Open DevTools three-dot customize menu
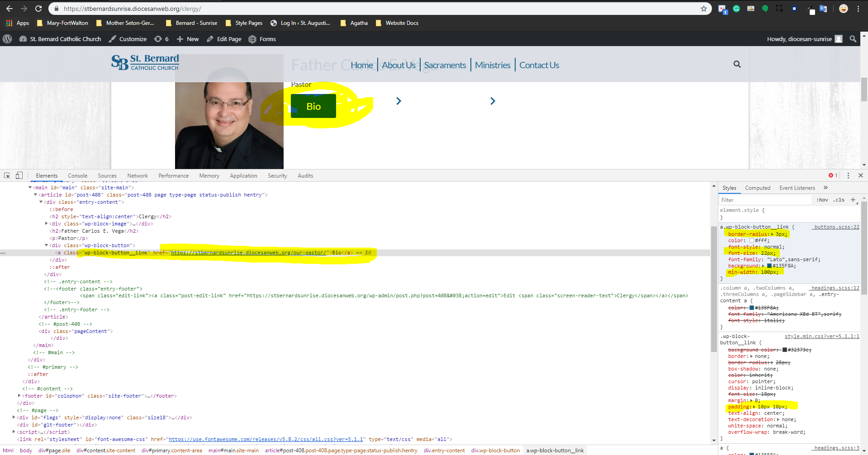The image size is (868, 455). point(848,176)
